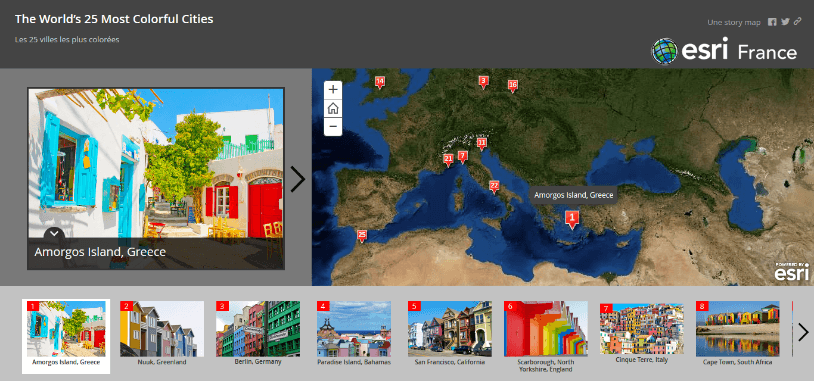
Task: Copy the story map share link
Action: [x=797, y=22]
